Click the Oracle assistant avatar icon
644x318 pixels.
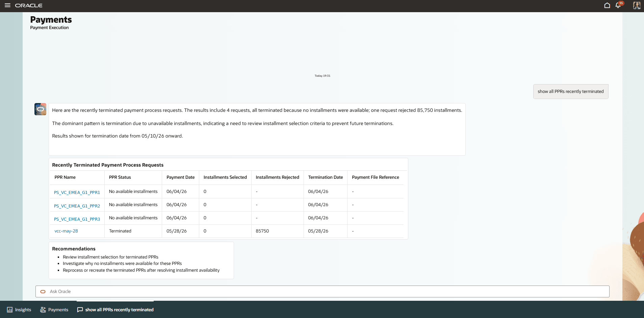(40, 109)
